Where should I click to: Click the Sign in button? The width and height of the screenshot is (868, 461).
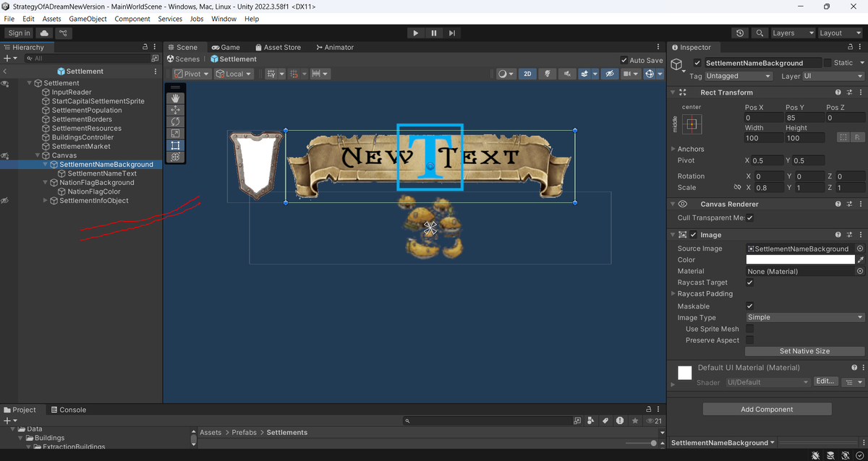(x=19, y=33)
